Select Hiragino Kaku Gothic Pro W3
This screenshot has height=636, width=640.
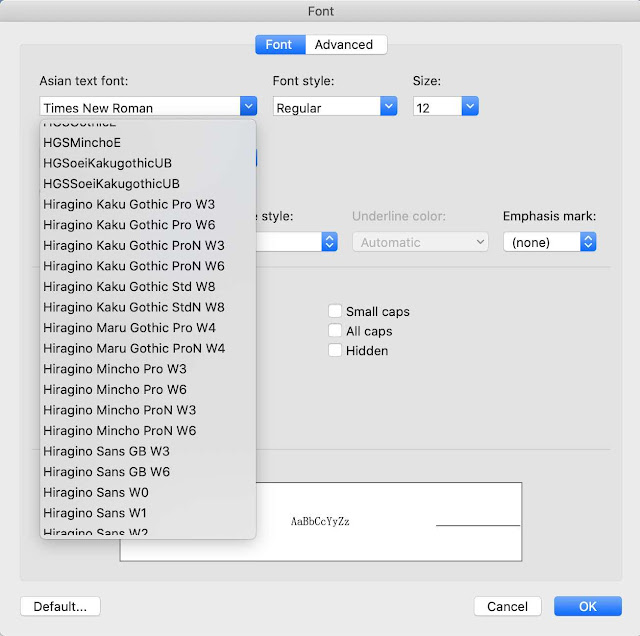tap(148, 204)
